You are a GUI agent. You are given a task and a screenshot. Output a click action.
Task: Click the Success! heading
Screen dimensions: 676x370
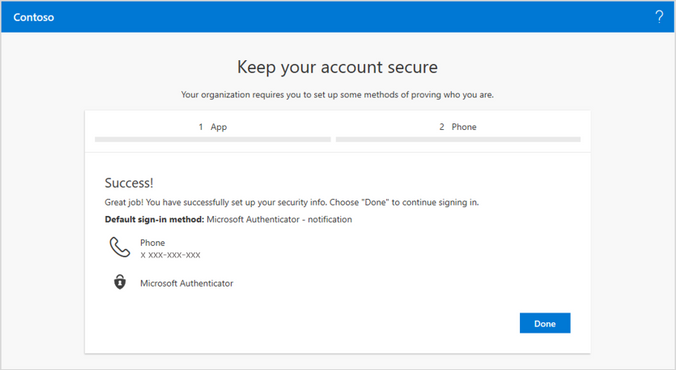[129, 183]
